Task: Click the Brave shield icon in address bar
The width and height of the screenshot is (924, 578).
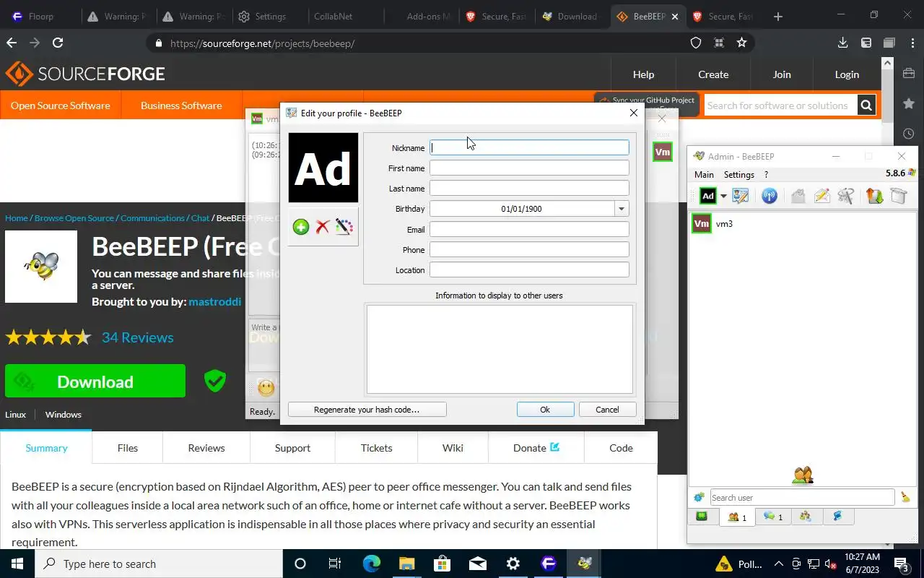Action: click(x=696, y=43)
